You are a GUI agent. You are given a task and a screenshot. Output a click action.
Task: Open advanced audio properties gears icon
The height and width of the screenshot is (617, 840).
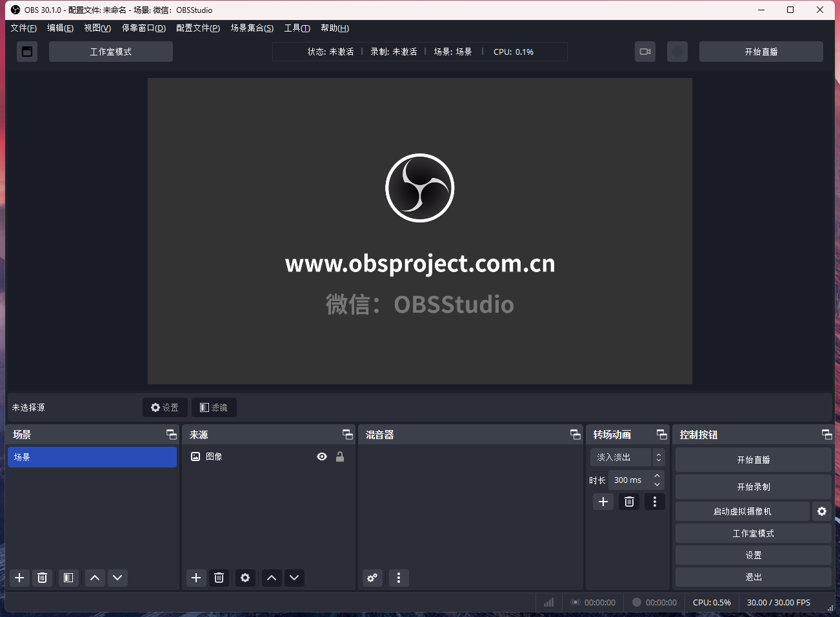point(372,578)
